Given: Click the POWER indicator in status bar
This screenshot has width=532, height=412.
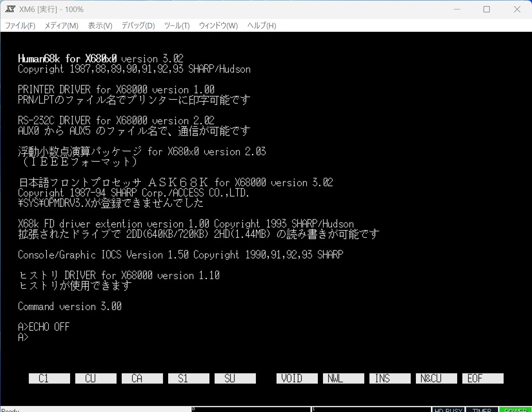Looking at the screenshot, I should [515, 409].
